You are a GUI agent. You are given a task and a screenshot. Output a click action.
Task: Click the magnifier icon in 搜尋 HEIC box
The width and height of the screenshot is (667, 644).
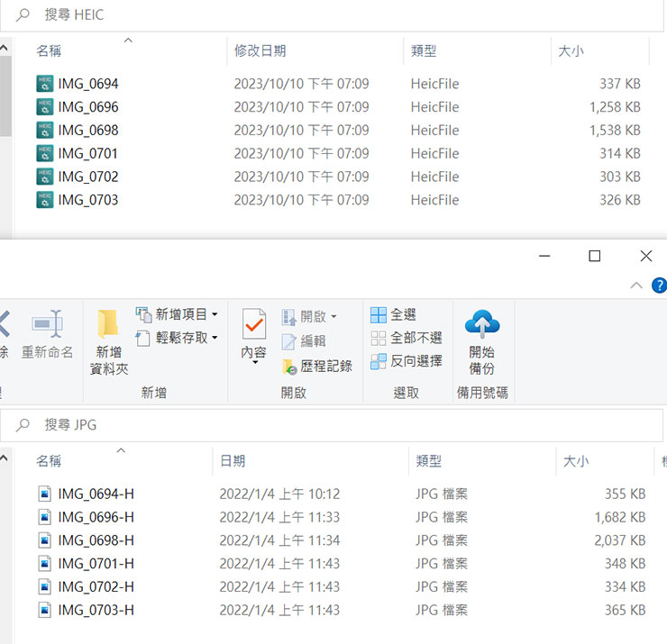(23, 15)
